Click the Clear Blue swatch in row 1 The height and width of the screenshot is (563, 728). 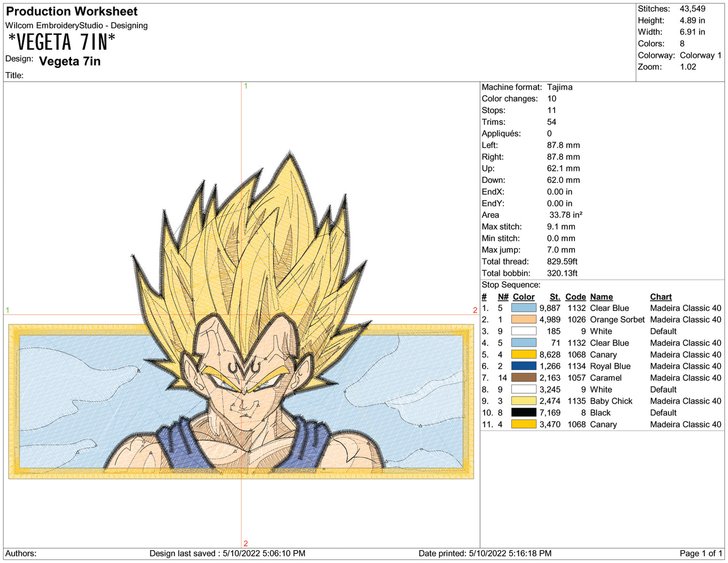click(x=523, y=308)
